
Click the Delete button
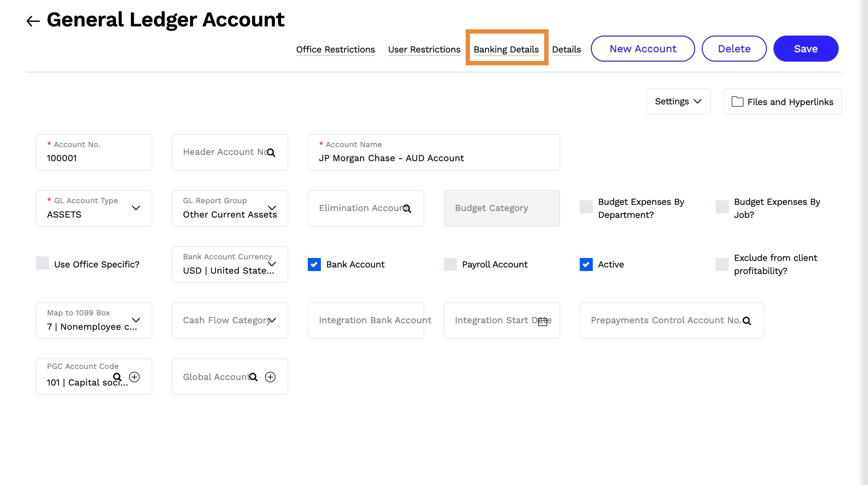pyautogui.click(x=734, y=49)
